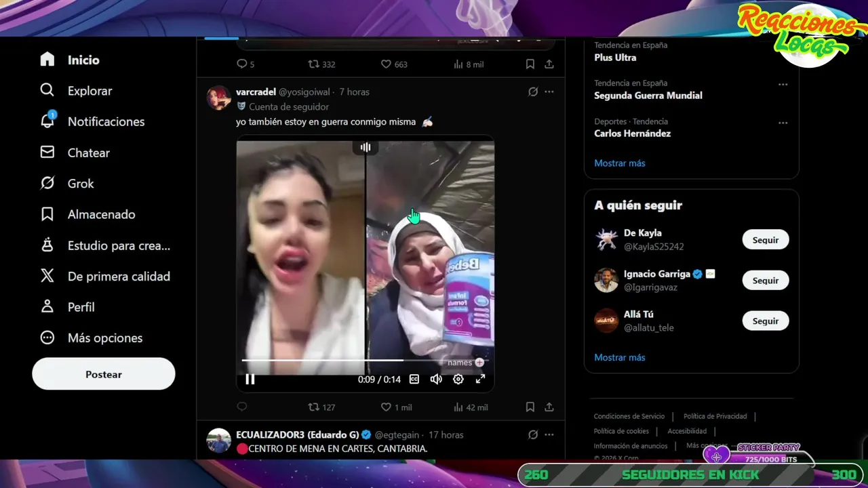Open Accesibilidad footer link

[687, 431]
